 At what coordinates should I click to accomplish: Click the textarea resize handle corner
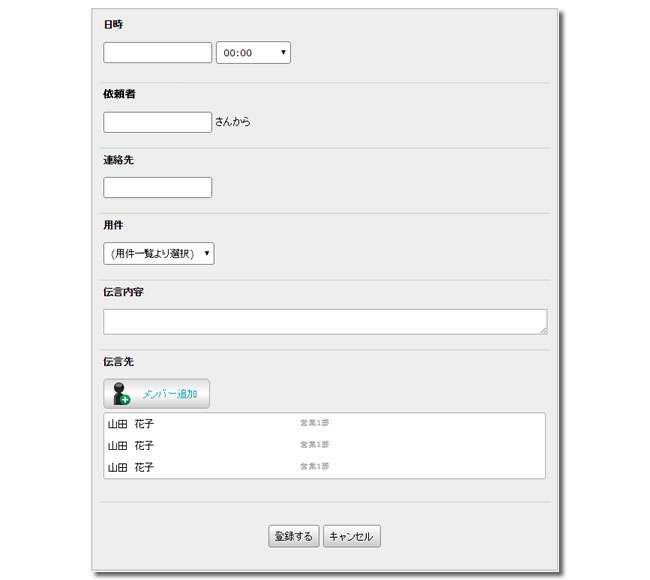click(543, 329)
